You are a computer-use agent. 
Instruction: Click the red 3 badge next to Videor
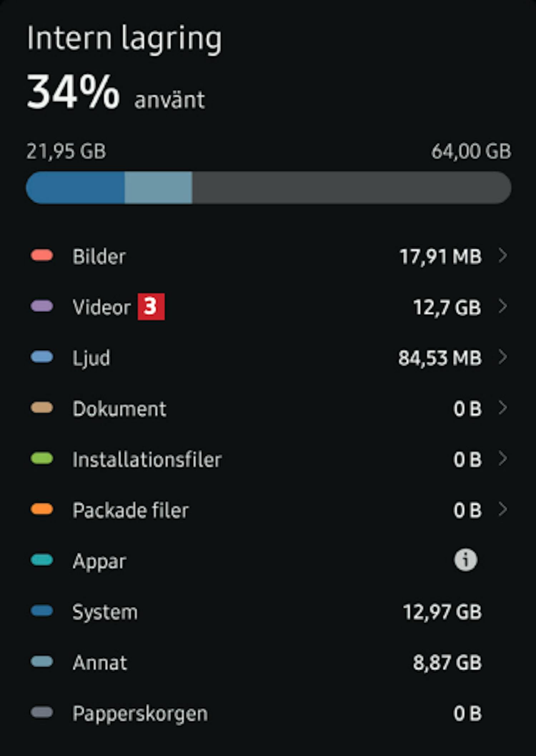[x=151, y=307]
